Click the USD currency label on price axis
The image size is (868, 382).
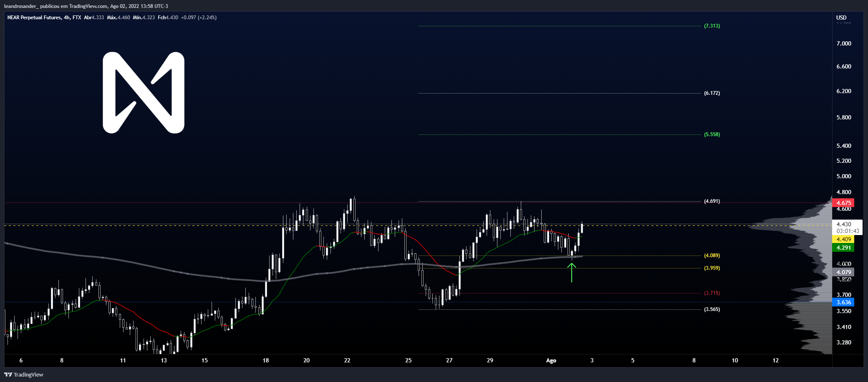click(x=841, y=18)
